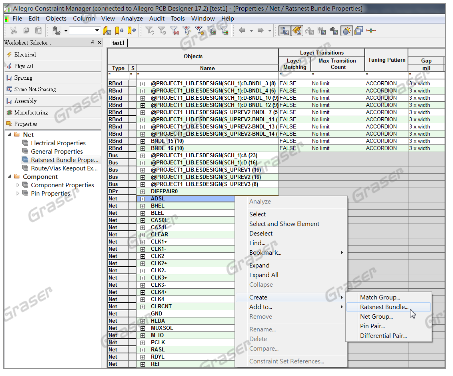453x376 pixels.
Task: Expand the BNDL_15 ratsnest bundle row
Action: [x=142, y=141]
